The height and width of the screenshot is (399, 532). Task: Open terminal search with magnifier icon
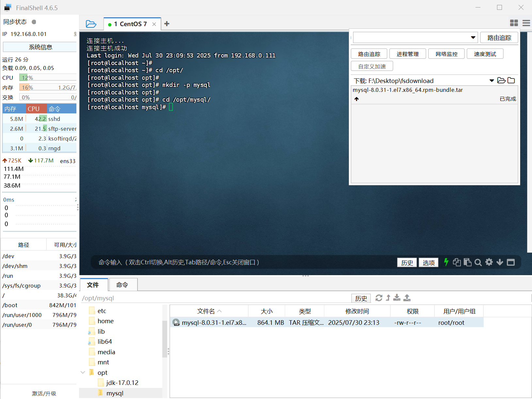478,262
